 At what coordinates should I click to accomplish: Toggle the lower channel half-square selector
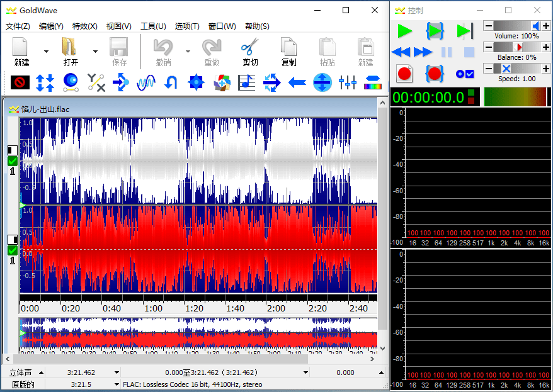13,240
